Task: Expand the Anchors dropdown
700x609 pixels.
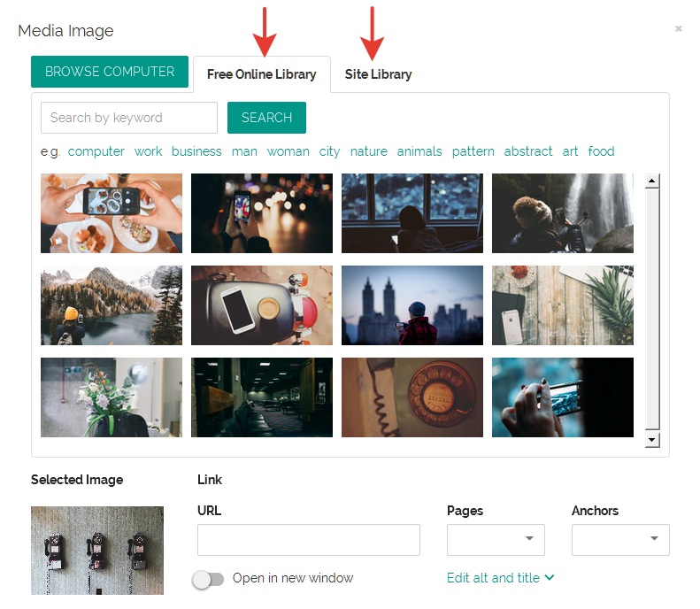Action: point(620,539)
